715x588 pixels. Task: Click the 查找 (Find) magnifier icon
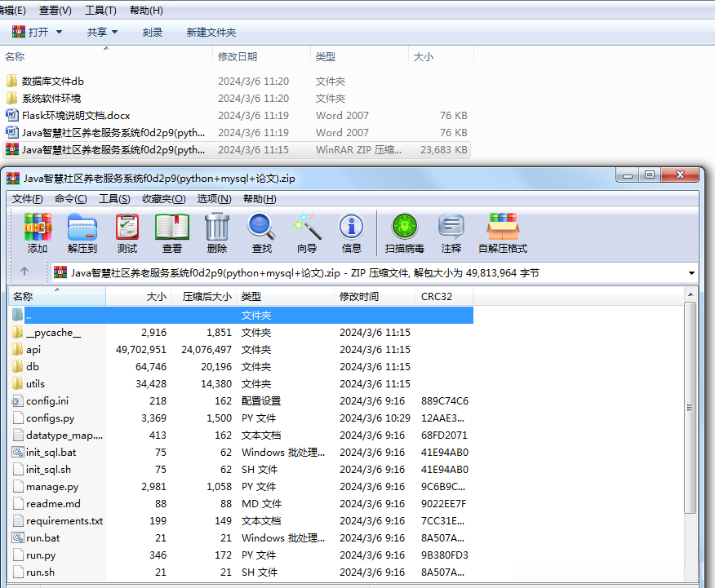[x=261, y=227]
